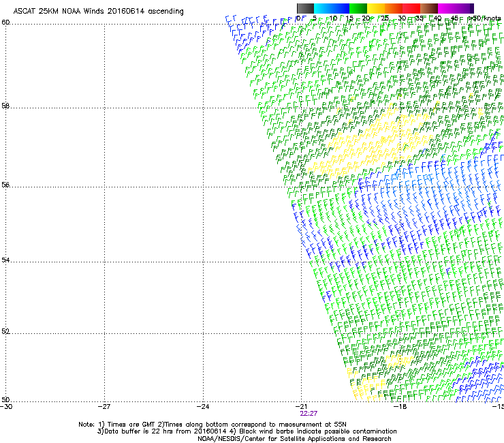Screen dimensions: 504x443
Task: Click the blue 5-15 knot legend segment
Action: pyautogui.click(x=332, y=8)
